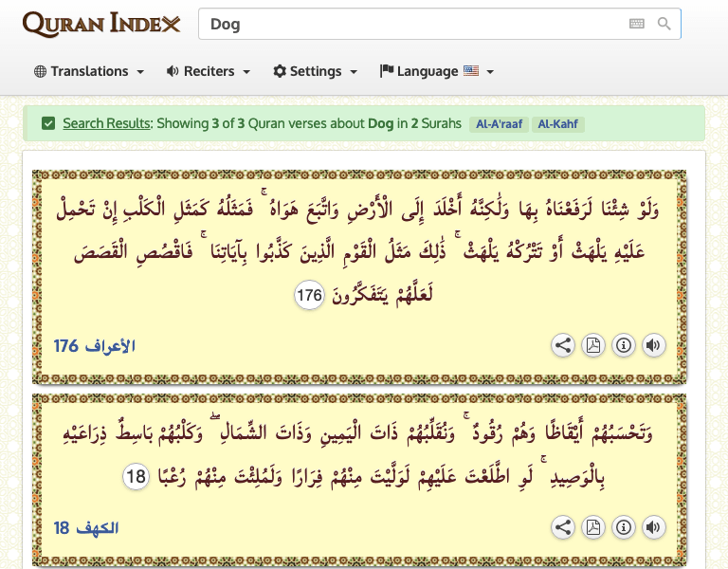Open the virtual keyboard in search box

637,24
